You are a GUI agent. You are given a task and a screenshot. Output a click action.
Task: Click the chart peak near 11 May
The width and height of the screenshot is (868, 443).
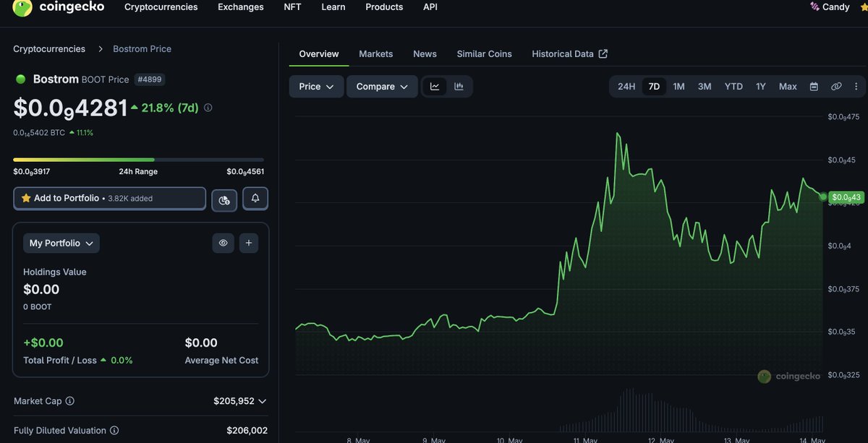(618, 134)
